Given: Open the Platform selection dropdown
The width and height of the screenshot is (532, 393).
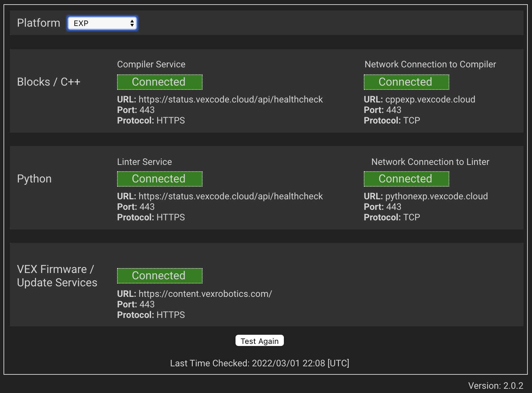Looking at the screenshot, I should click(x=102, y=23).
